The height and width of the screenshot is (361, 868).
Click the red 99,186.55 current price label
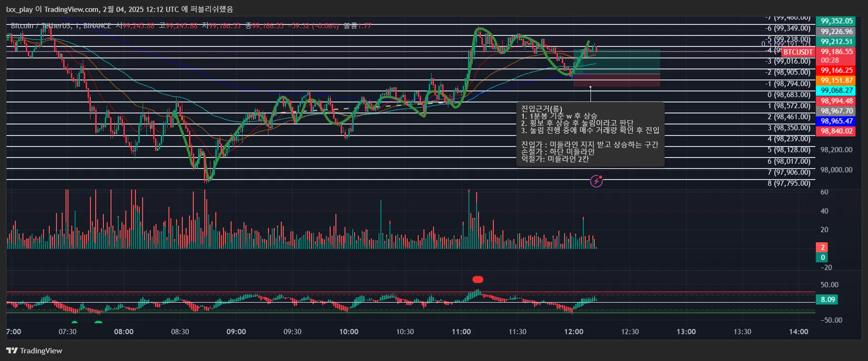836,52
